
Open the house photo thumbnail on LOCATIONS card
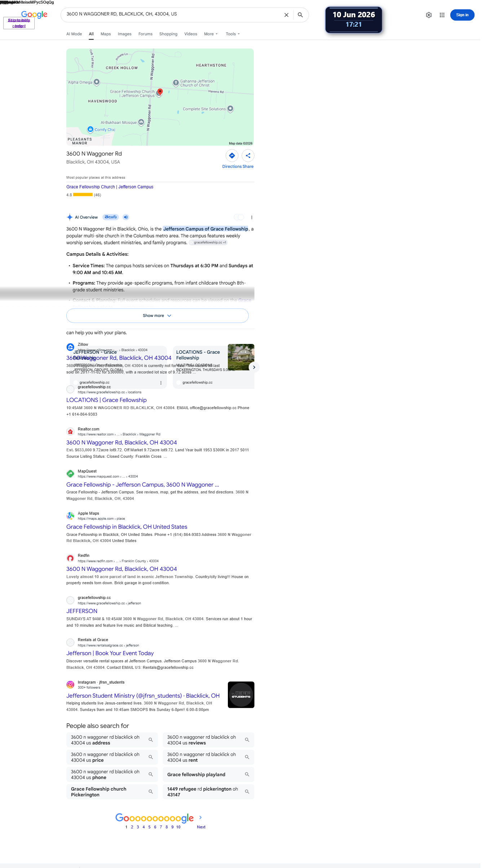241,357
